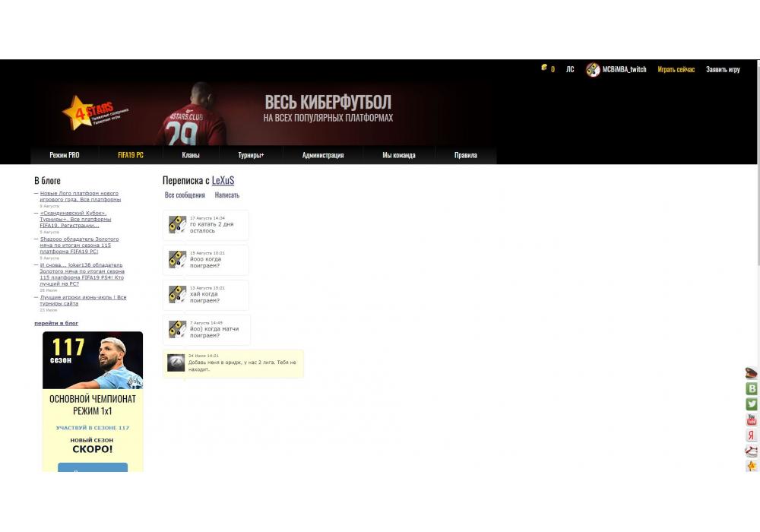Viewport: 760px width, 532px height.
Task: Switch to the Все сообщения tab
Action: [185, 195]
